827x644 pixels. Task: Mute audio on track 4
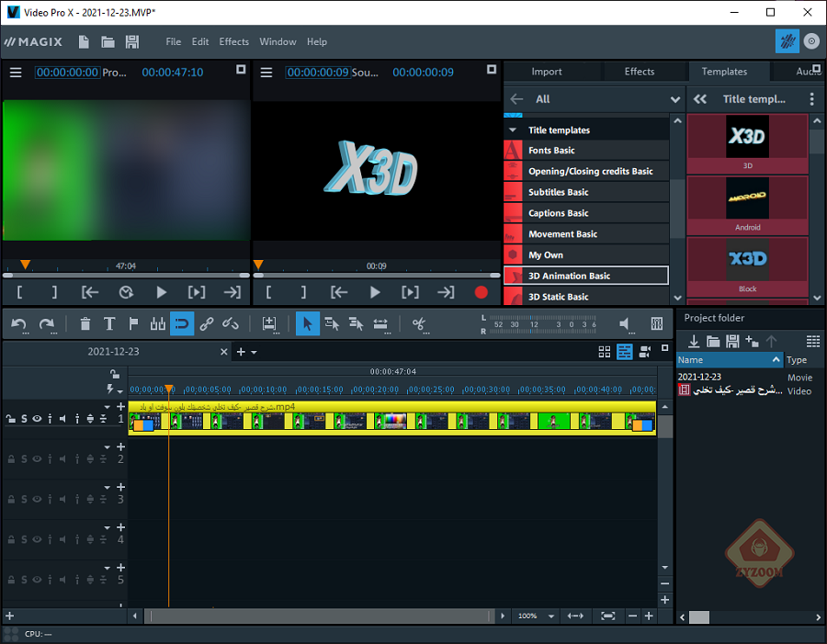(x=62, y=539)
